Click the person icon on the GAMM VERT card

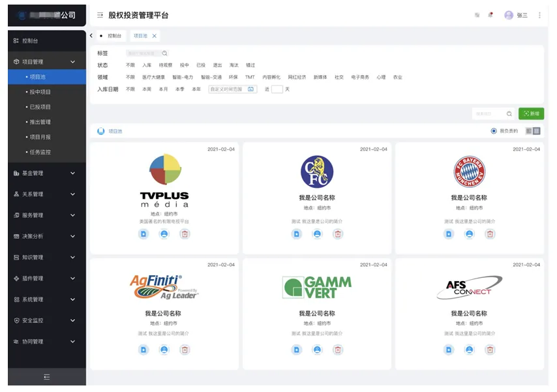317,350
